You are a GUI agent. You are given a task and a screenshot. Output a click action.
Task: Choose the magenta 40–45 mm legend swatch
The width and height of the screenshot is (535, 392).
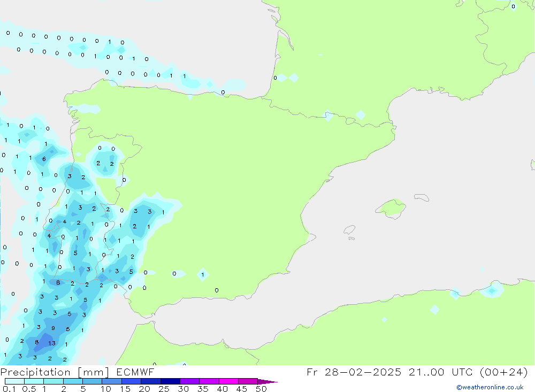[x=228, y=381]
